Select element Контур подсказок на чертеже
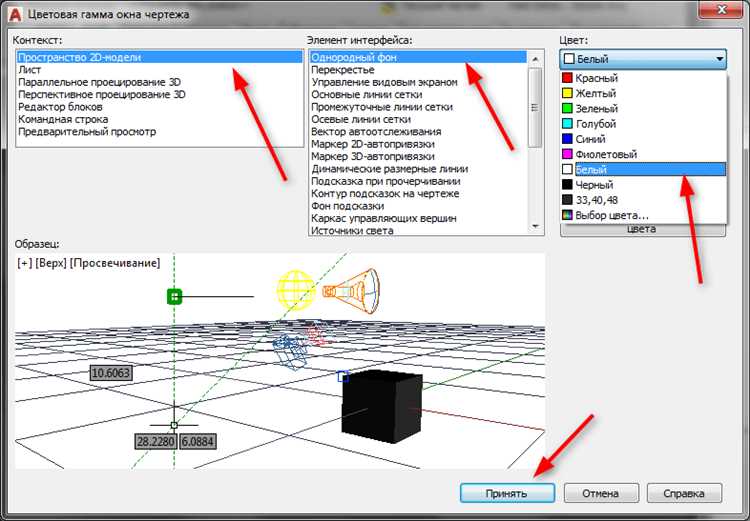The height and width of the screenshot is (521, 750). 419,194
